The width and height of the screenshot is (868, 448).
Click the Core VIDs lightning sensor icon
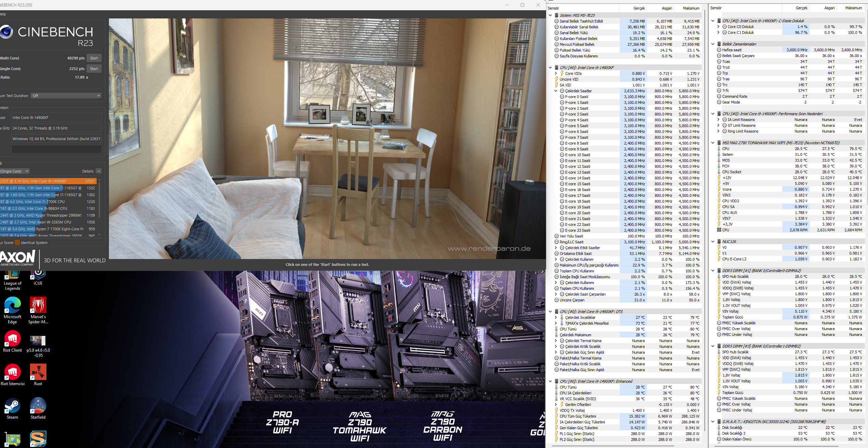click(562, 73)
